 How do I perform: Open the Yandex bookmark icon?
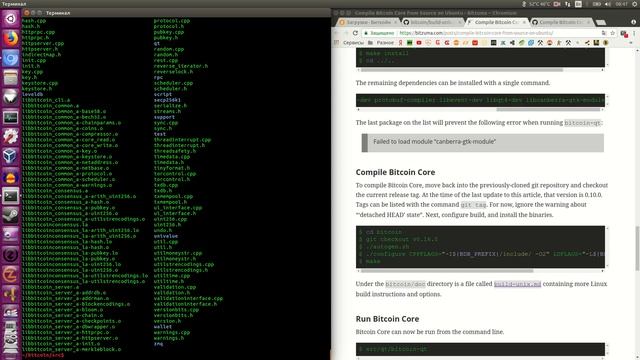(x=400, y=42)
